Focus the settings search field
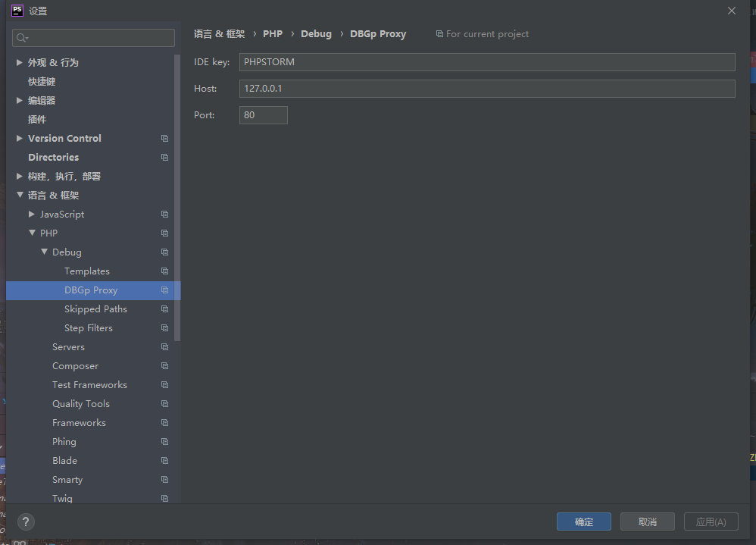The image size is (756, 545). pos(93,38)
